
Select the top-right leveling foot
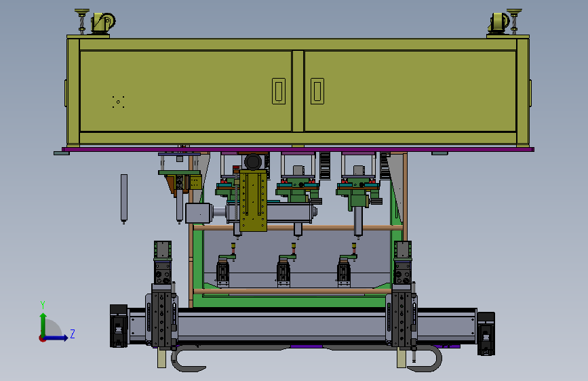(x=514, y=22)
